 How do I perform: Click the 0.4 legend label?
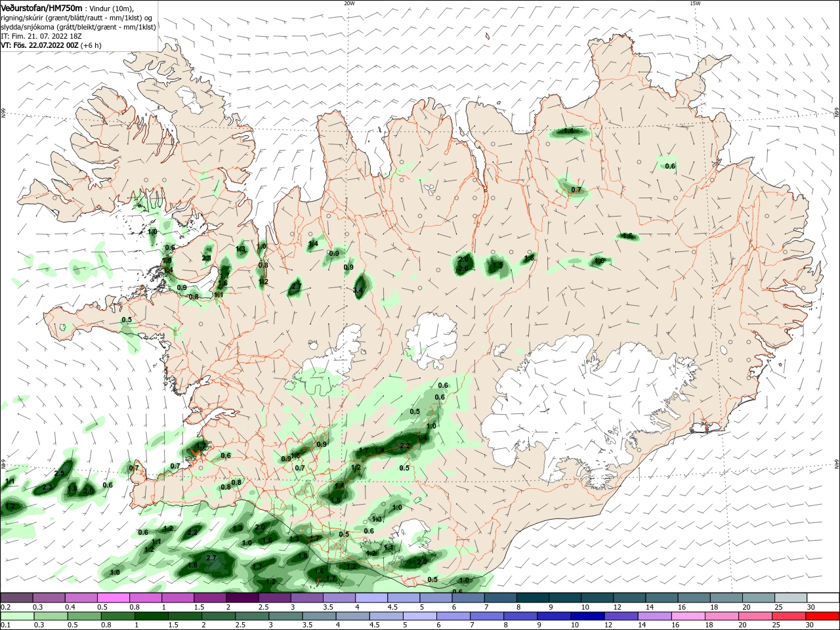(x=70, y=607)
